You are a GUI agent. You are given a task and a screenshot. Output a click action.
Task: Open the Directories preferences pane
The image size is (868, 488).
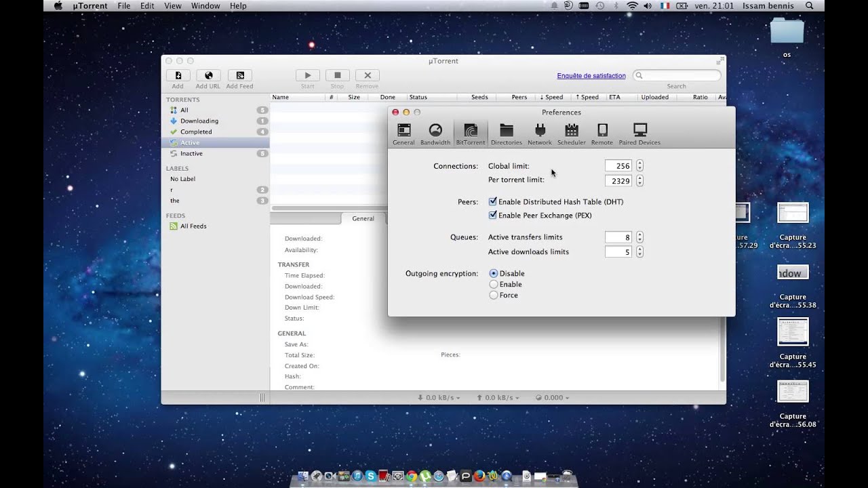pos(507,134)
